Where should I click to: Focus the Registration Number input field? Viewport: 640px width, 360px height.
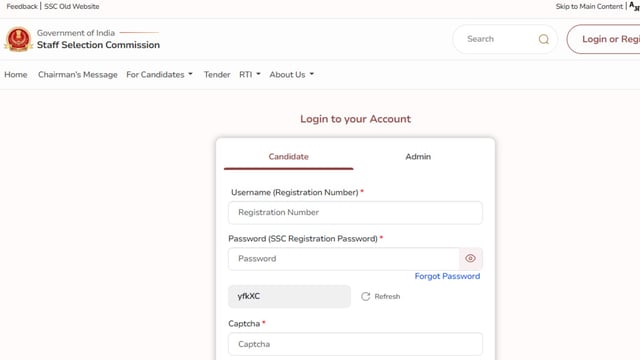pos(355,213)
